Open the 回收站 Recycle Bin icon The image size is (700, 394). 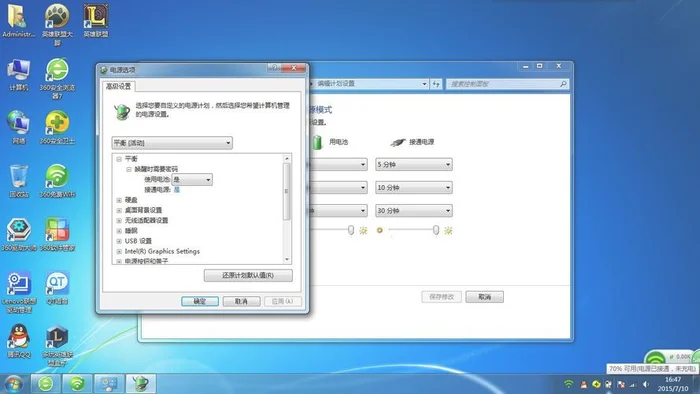(18, 181)
